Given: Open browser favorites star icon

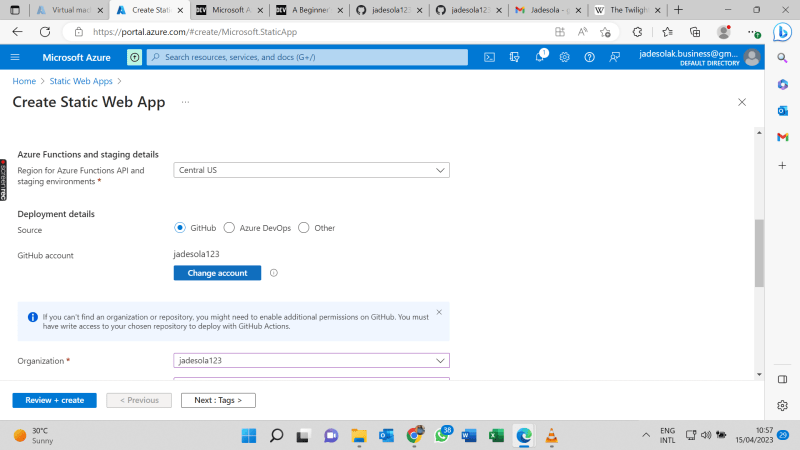Looking at the screenshot, I should (x=605, y=32).
